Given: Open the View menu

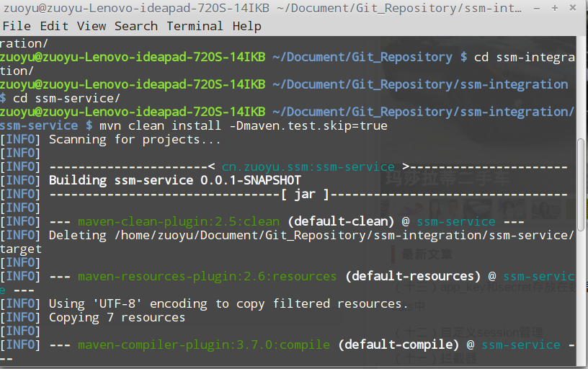Looking at the screenshot, I should click(92, 26).
